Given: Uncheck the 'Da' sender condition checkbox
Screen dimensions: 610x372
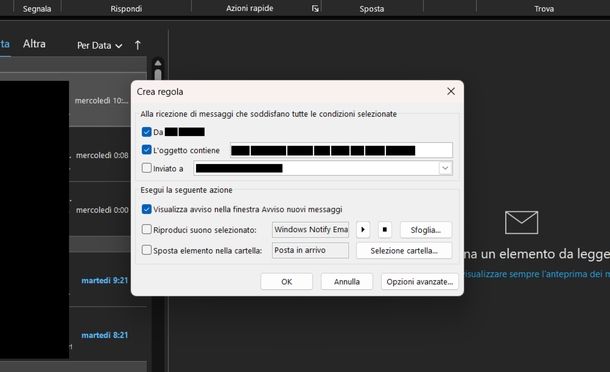Looking at the screenshot, I should (146, 132).
